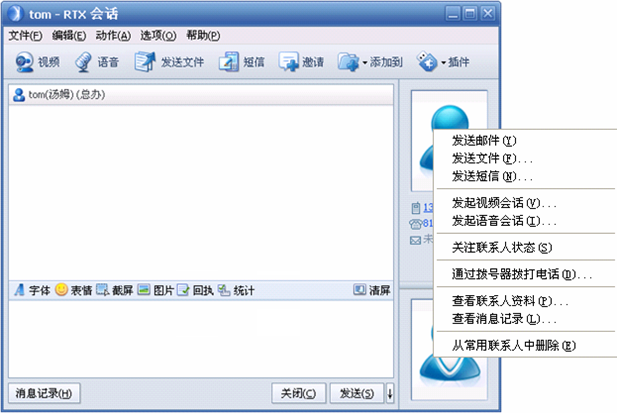Expand the 插件 dropdown arrow

pos(443,63)
